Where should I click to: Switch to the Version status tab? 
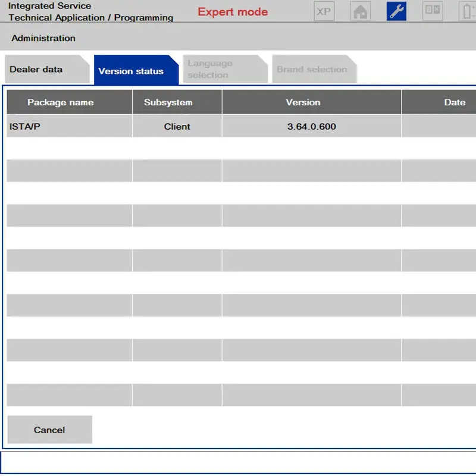coord(136,70)
